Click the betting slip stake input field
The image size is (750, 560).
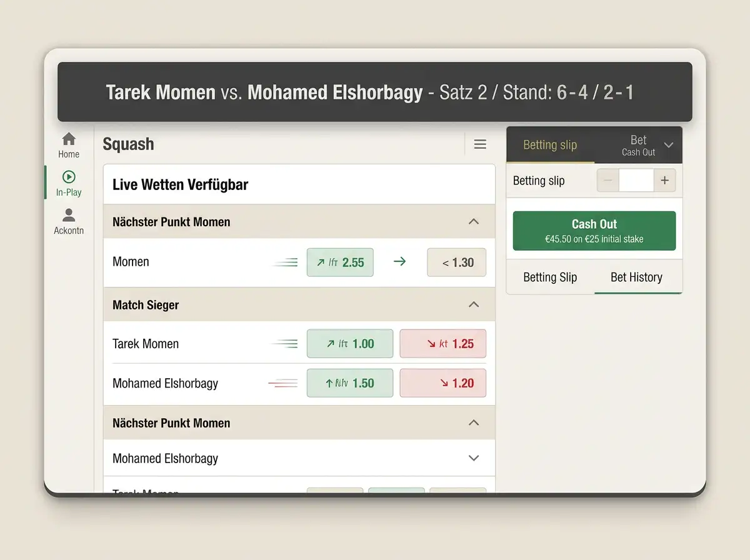point(636,181)
